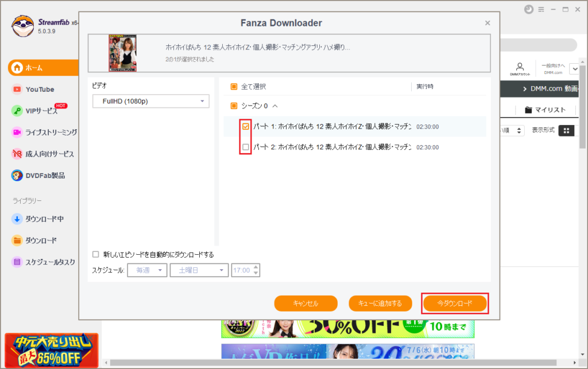Click the 10時まで 30%OFF campaign banner
Screen dimensions: 588x369
pos(347,328)
